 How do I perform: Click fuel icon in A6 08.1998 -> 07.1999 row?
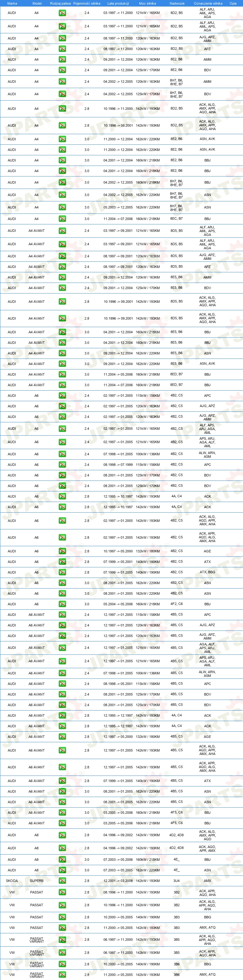click(62, 465)
